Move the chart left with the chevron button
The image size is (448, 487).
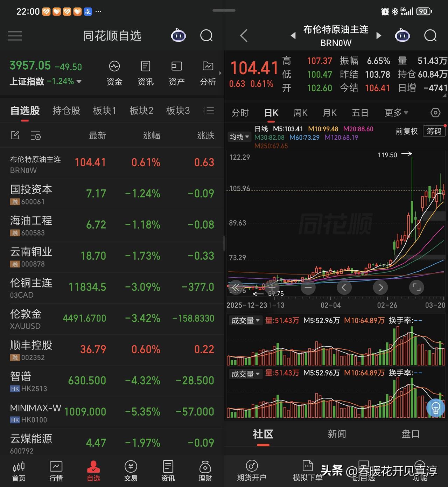(x=344, y=288)
